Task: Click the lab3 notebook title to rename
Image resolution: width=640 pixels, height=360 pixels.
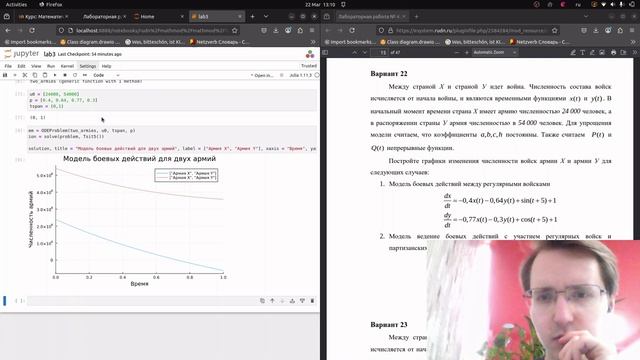Action: click(x=49, y=54)
